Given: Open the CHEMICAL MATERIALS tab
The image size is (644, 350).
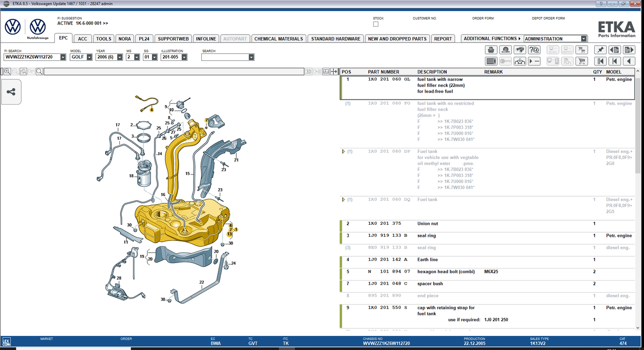Looking at the screenshot, I should point(279,39).
